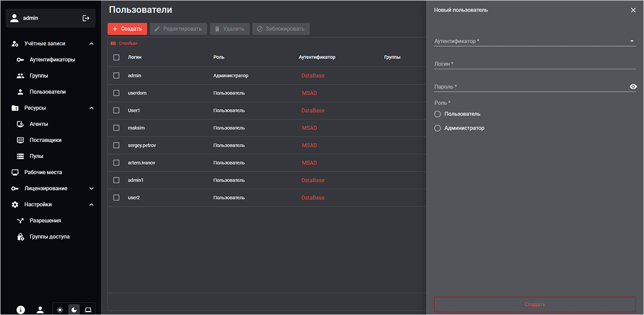Open the user profile icon at bottom
Viewport: 644px width, 315px height.
(40, 309)
